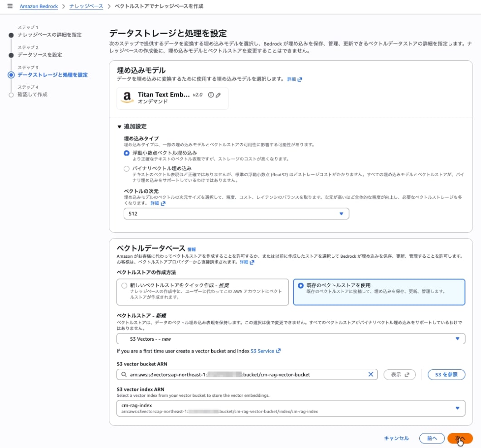Screen dimensions: 481x448
Task: Click the orange 次へ button
Action: tap(460, 438)
